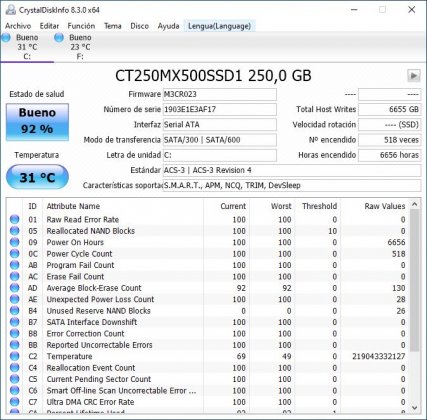Click the Total Host Writes 6655 GB value
The width and height of the screenshot is (427, 420).
coord(389,109)
